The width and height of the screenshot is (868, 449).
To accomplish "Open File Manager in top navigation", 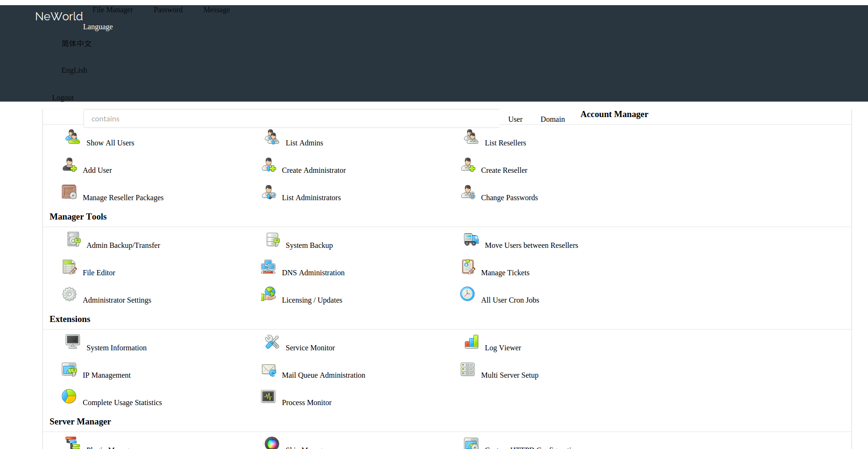I will point(112,10).
